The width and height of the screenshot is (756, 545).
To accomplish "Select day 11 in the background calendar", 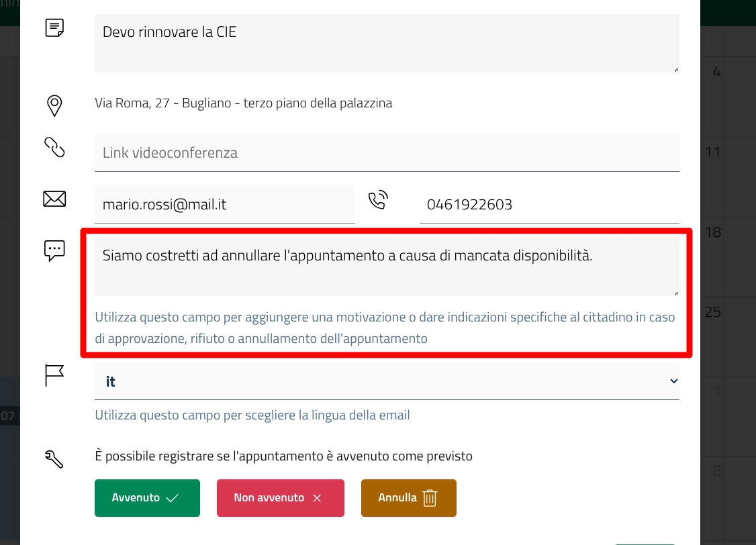I will [x=712, y=153].
